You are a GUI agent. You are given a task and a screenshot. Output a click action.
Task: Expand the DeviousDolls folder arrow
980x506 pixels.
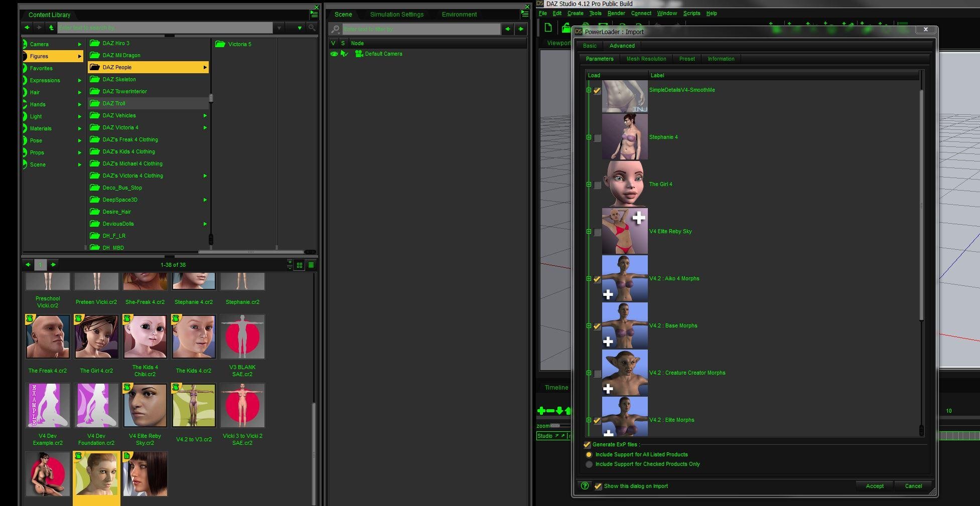click(205, 224)
